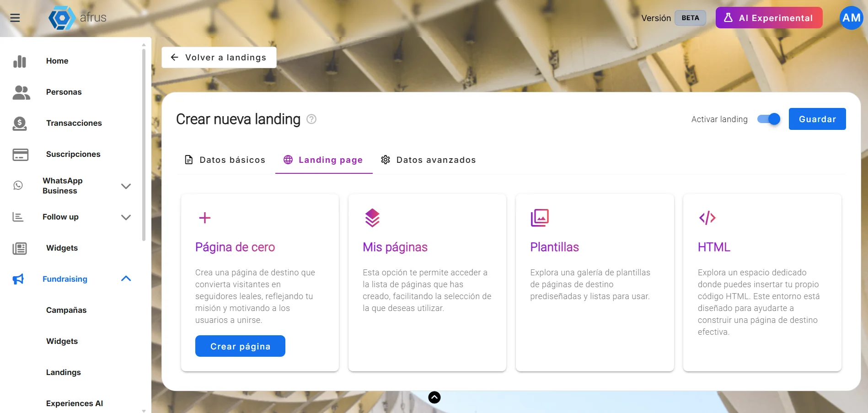Open the AI Experimental button
The width and height of the screenshot is (868, 413).
[x=769, y=18]
